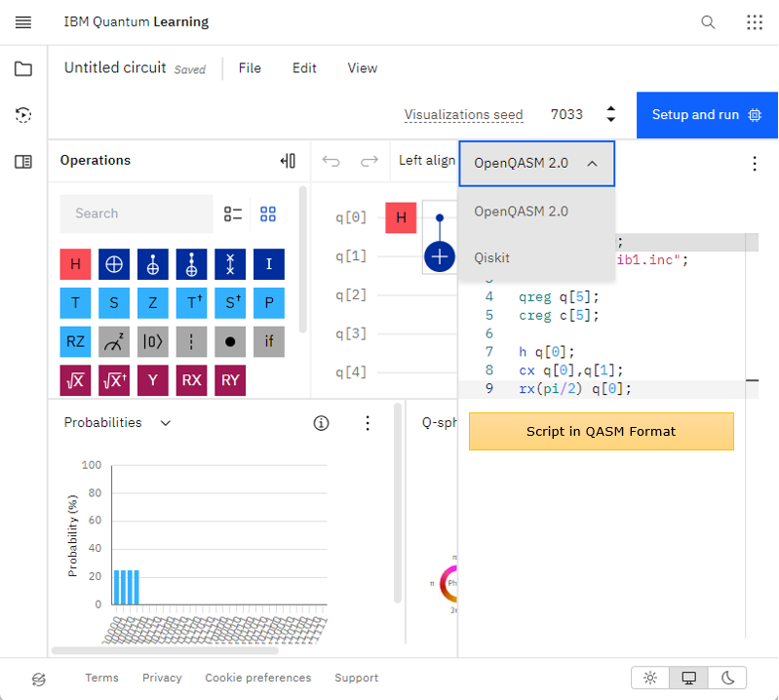This screenshot has width=779, height=700.
Task: Switch to system theme monitor icon
Action: (x=688, y=678)
